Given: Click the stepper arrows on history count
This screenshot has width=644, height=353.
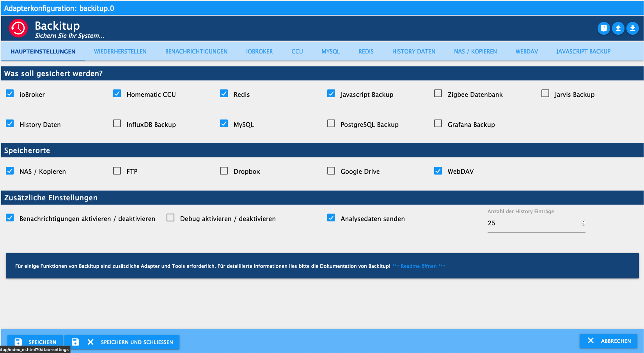Looking at the screenshot, I should pyautogui.click(x=583, y=223).
